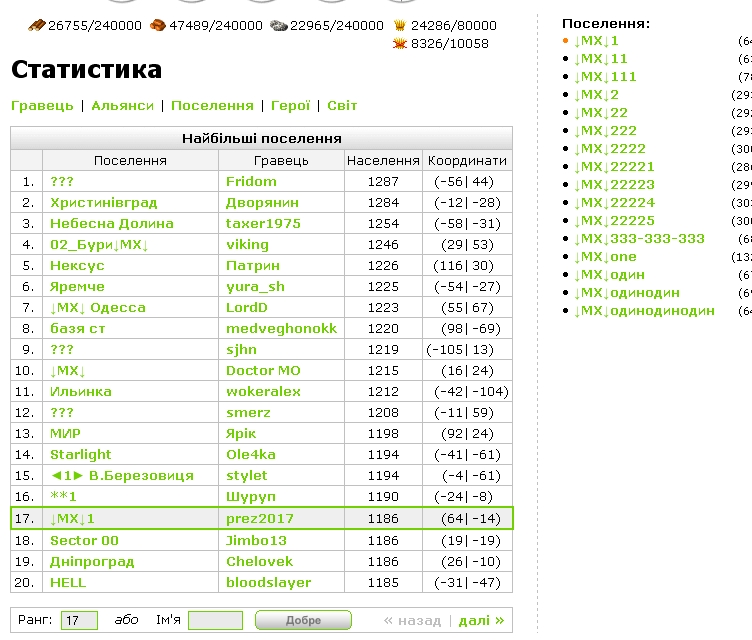Open player Fridom's profile

251,182
